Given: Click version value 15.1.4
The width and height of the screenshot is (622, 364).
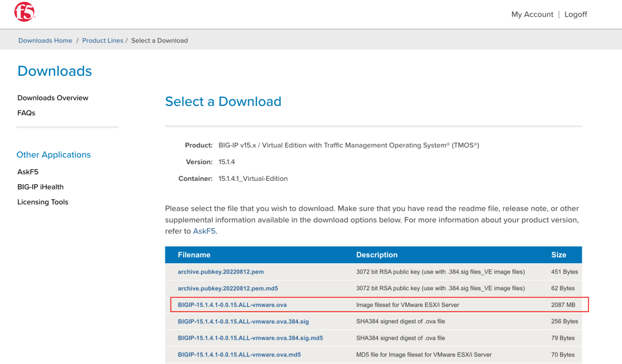Looking at the screenshot, I should 226,162.
